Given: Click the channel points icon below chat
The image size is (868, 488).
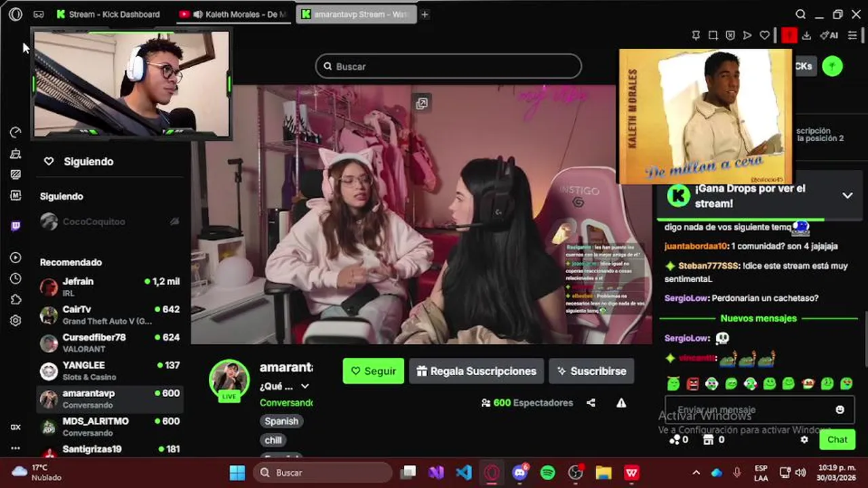Looking at the screenshot, I should pos(674,439).
